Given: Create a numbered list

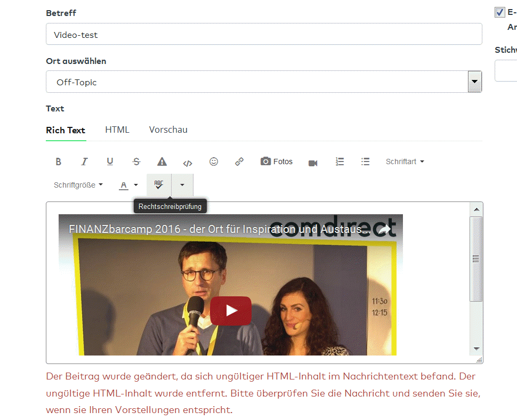Looking at the screenshot, I should [340, 161].
